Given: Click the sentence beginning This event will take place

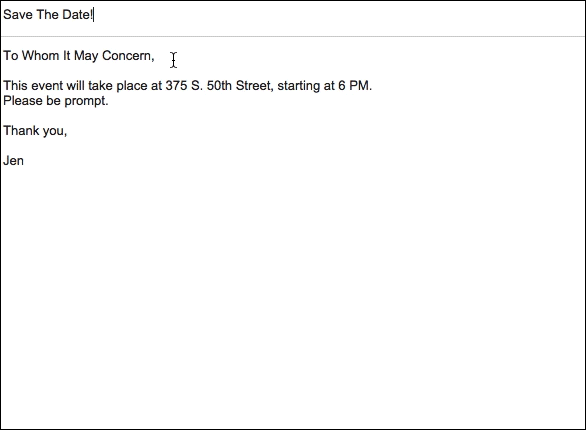Looking at the screenshot, I should coord(188,86).
